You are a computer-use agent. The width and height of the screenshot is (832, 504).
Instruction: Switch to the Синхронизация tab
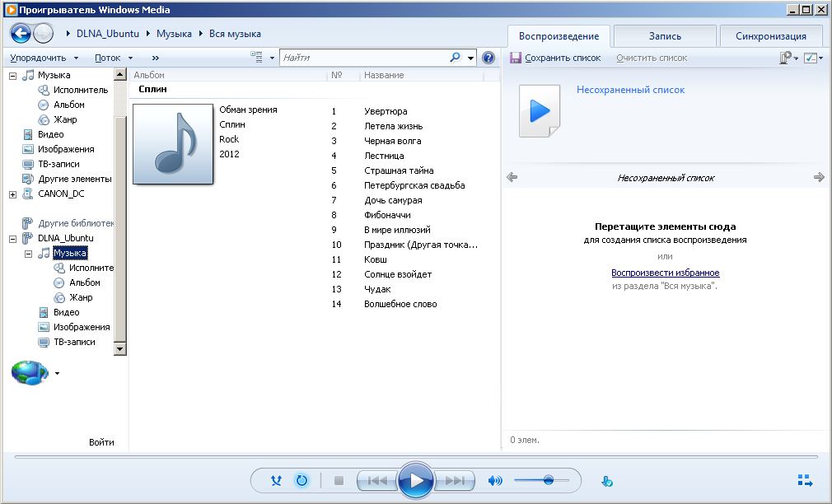(x=771, y=35)
